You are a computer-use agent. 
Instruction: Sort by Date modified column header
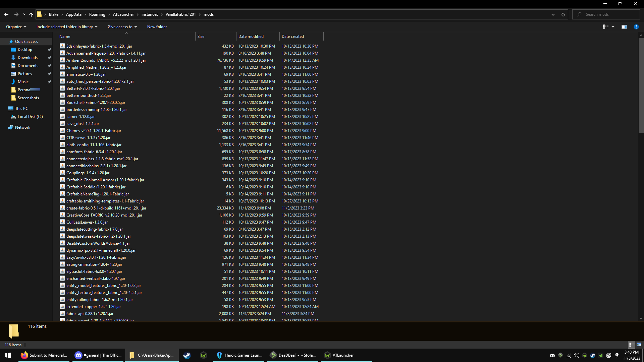pyautogui.click(x=258, y=37)
